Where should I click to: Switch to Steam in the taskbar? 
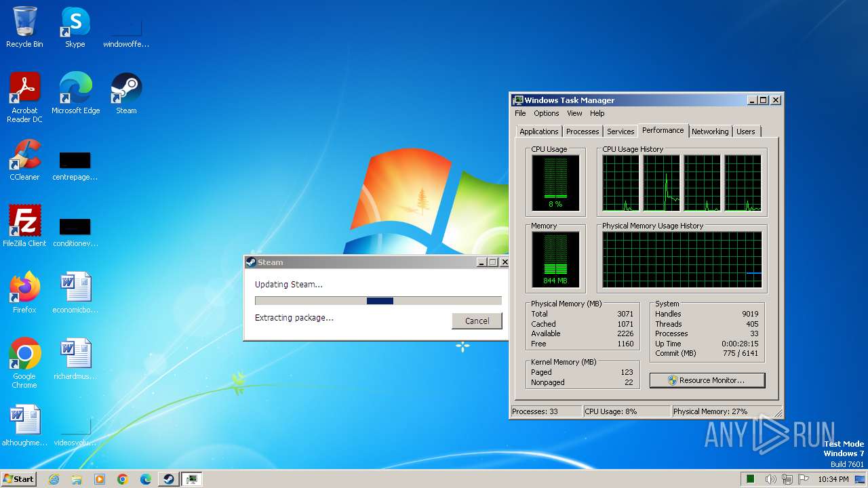point(168,479)
